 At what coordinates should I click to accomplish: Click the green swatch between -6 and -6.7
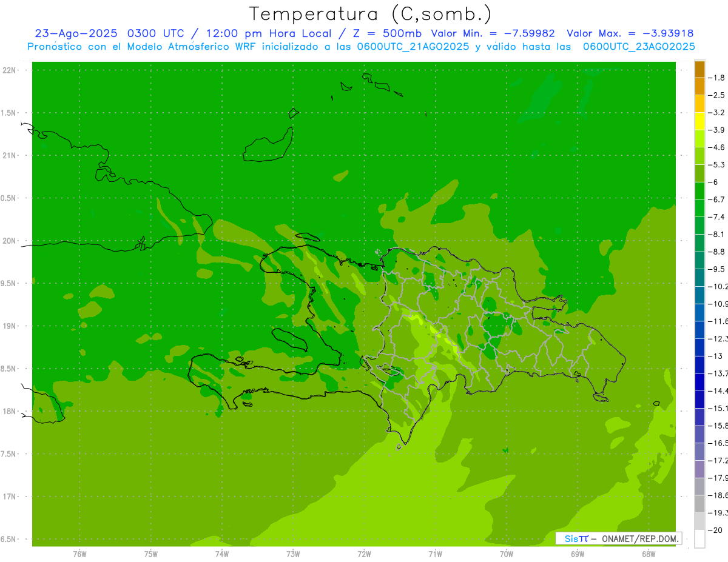[699, 191]
